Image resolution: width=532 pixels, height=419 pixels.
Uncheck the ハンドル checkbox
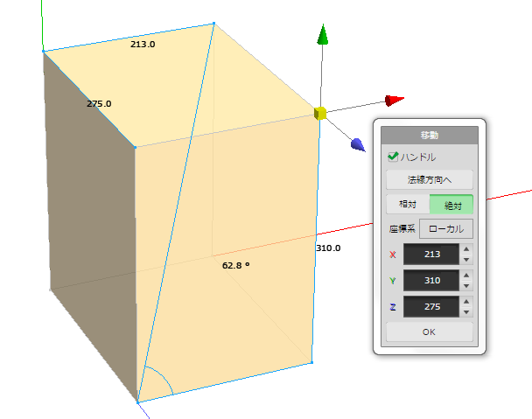pyautogui.click(x=393, y=157)
